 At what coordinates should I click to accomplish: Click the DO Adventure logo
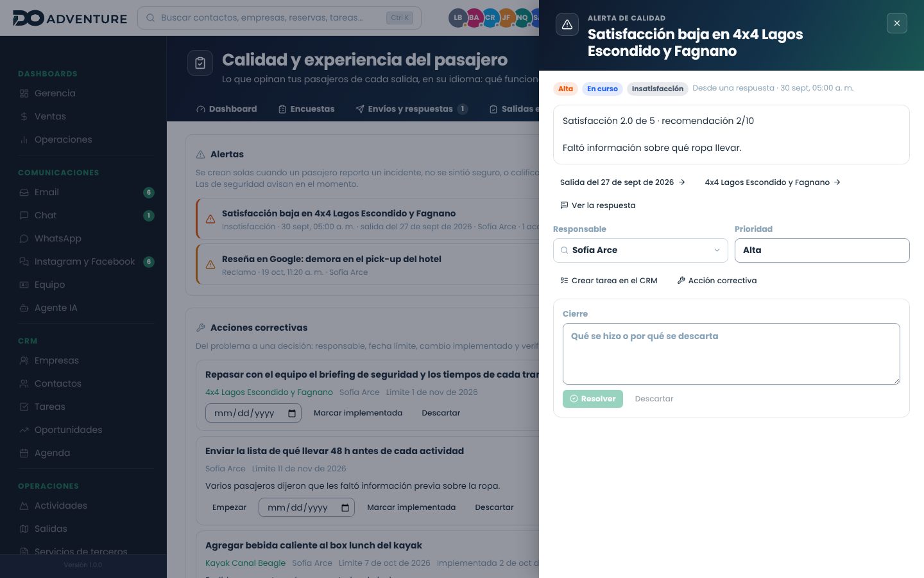pos(70,18)
